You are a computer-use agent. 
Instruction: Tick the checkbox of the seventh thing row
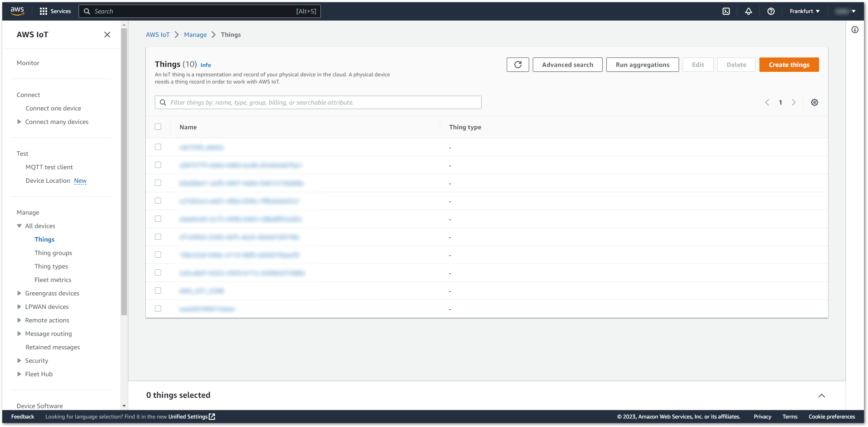pyautogui.click(x=158, y=255)
